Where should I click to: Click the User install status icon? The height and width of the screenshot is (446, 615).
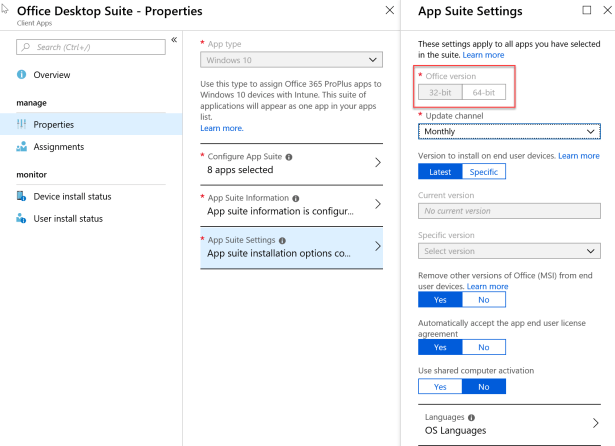tap(22, 218)
